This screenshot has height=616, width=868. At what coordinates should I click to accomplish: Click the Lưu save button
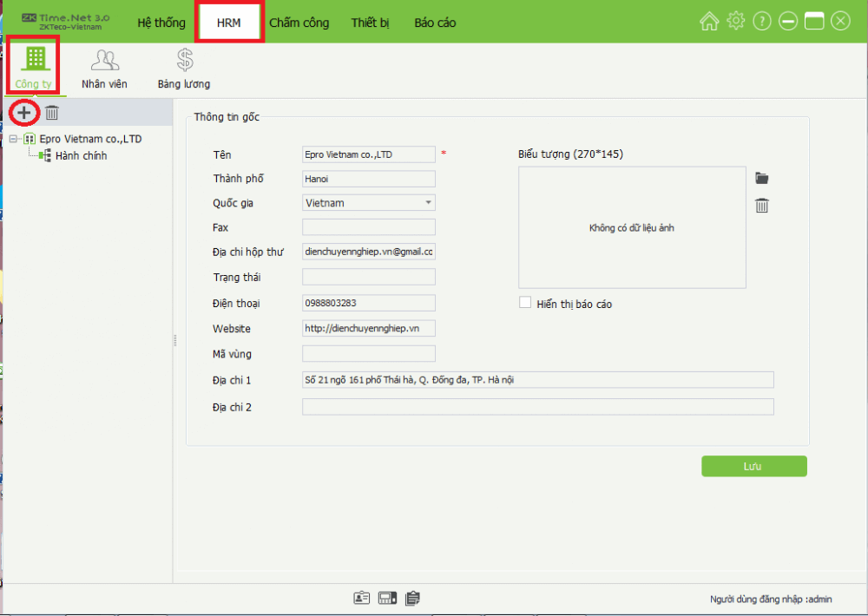[753, 466]
